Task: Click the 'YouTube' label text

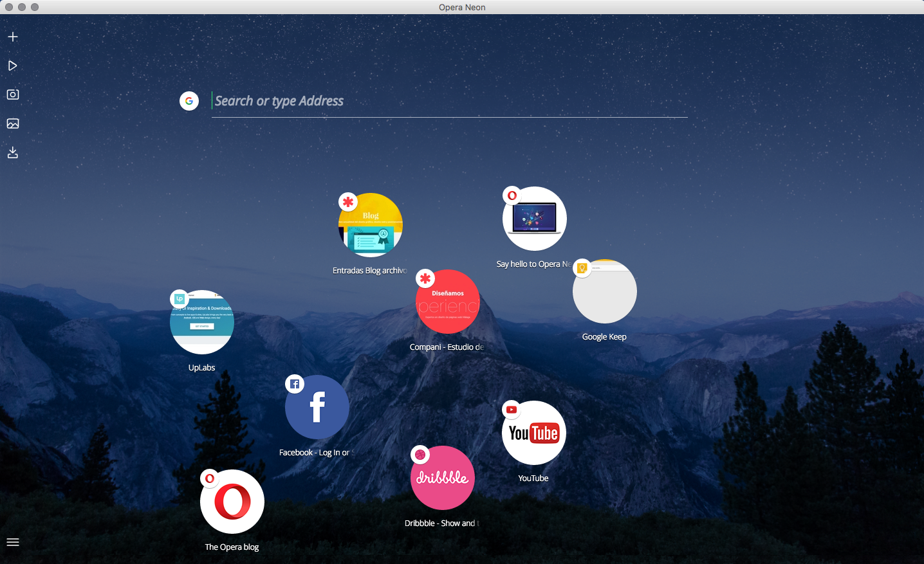Action: [533, 478]
